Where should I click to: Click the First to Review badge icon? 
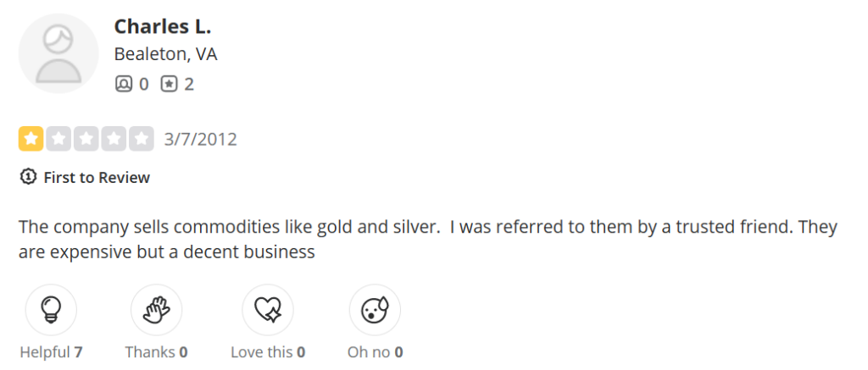pos(28,177)
